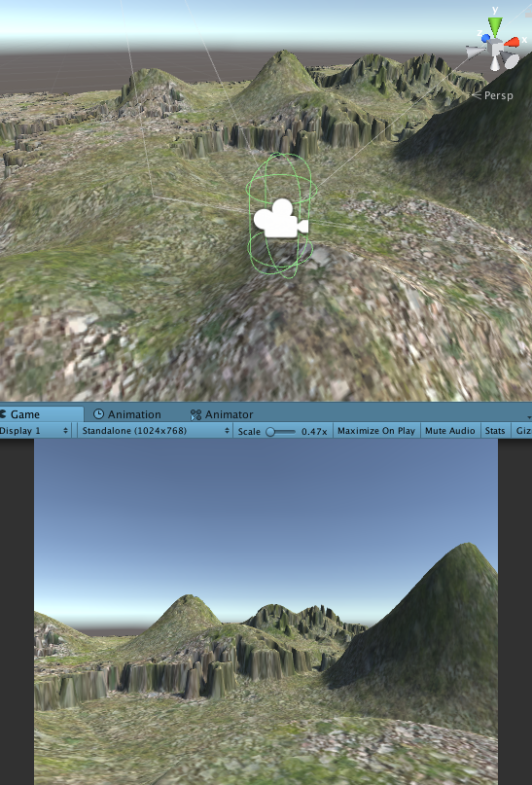Click the rendered Game view image
This screenshot has width=532, height=785.
click(266, 612)
